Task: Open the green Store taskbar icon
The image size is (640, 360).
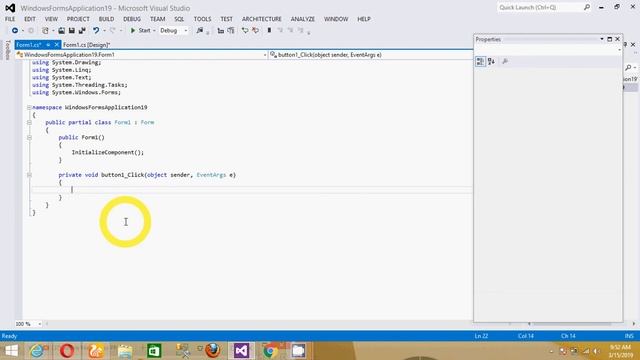Action: point(154,351)
